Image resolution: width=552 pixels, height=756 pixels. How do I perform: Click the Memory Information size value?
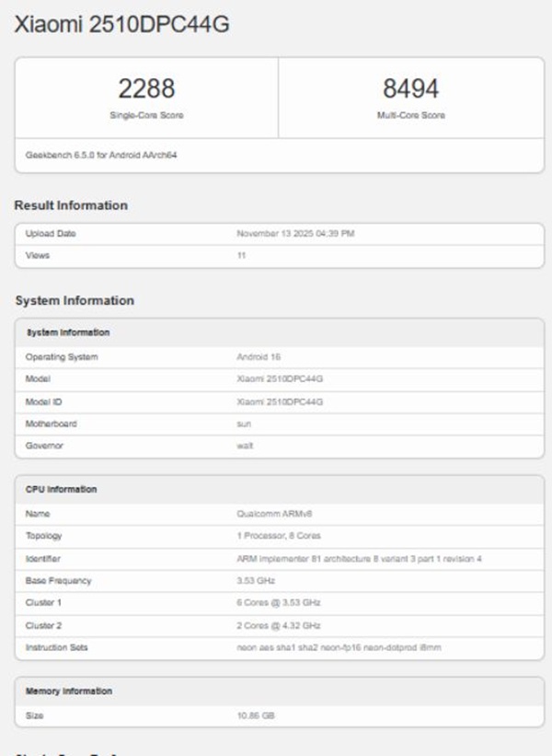[256, 715]
